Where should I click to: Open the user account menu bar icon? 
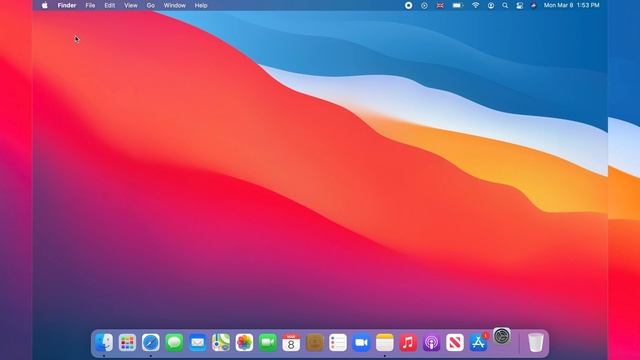click(491, 5)
